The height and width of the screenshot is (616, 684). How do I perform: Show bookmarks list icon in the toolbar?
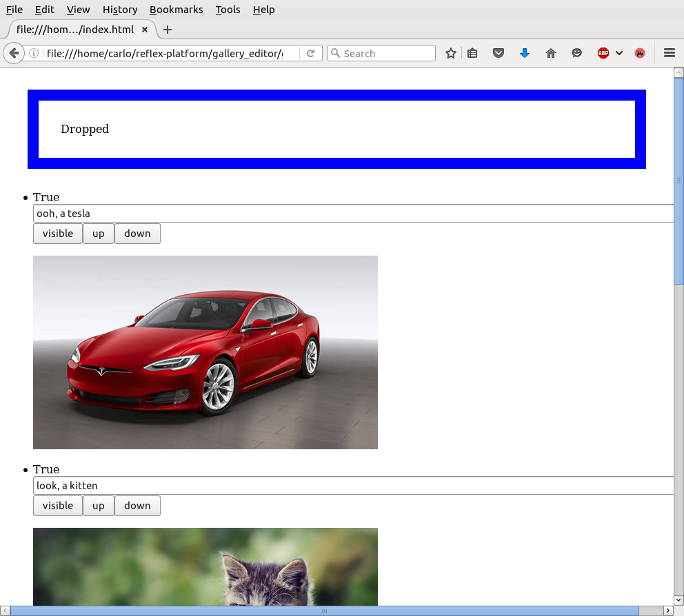[x=472, y=53]
